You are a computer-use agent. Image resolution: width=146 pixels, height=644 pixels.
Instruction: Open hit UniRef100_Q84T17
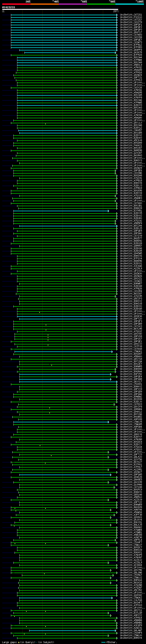pyautogui.click(x=131, y=32)
